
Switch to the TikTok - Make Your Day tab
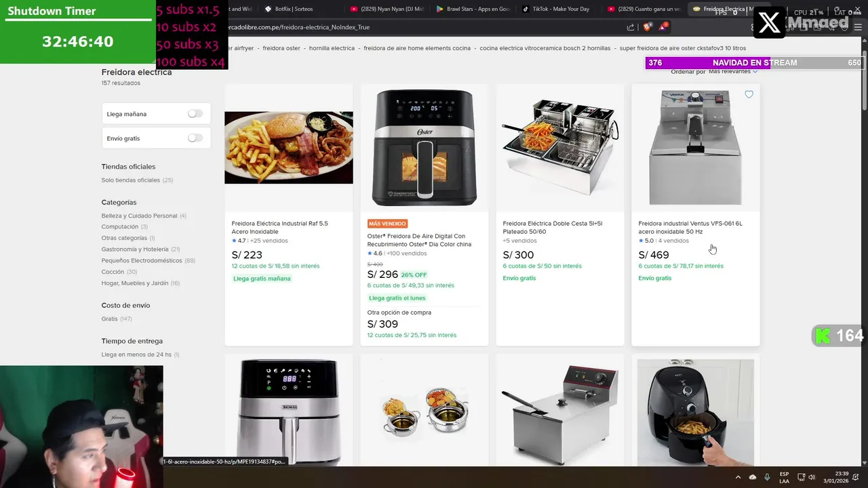(555, 9)
